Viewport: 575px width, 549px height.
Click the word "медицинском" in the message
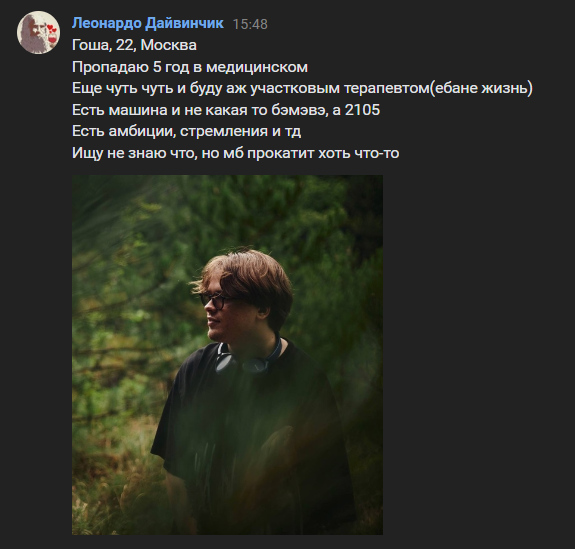pyautogui.click(x=257, y=67)
